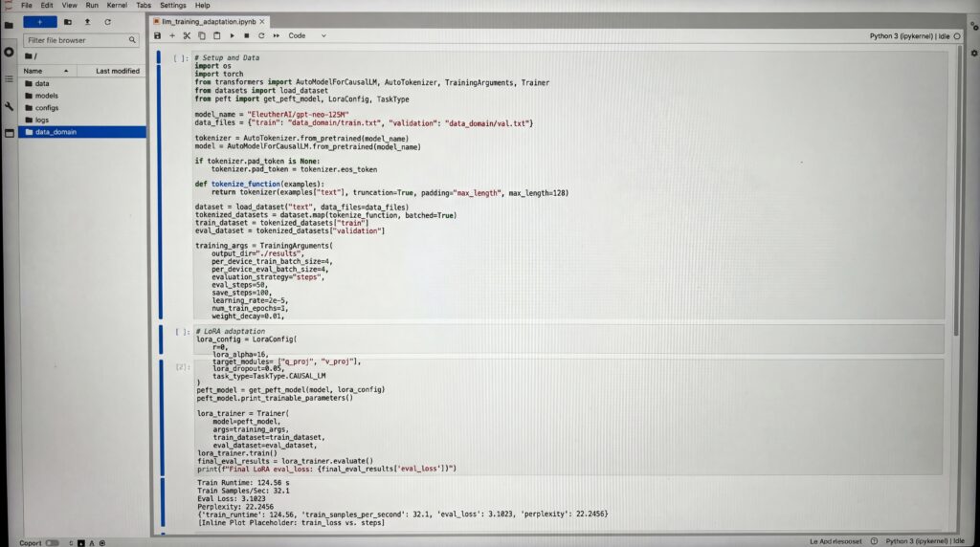Viewport: 980px width, 547px height.
Task: Open the Open Tabs sidebar panel
Action: click(x=9, y=133)
